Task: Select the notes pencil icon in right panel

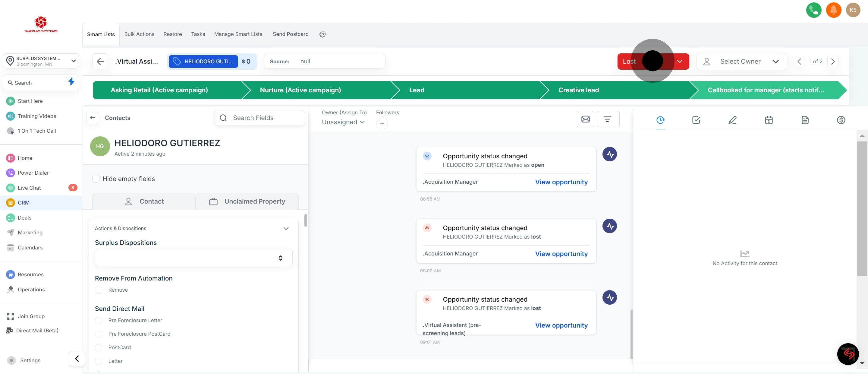Action: [732, 120]
